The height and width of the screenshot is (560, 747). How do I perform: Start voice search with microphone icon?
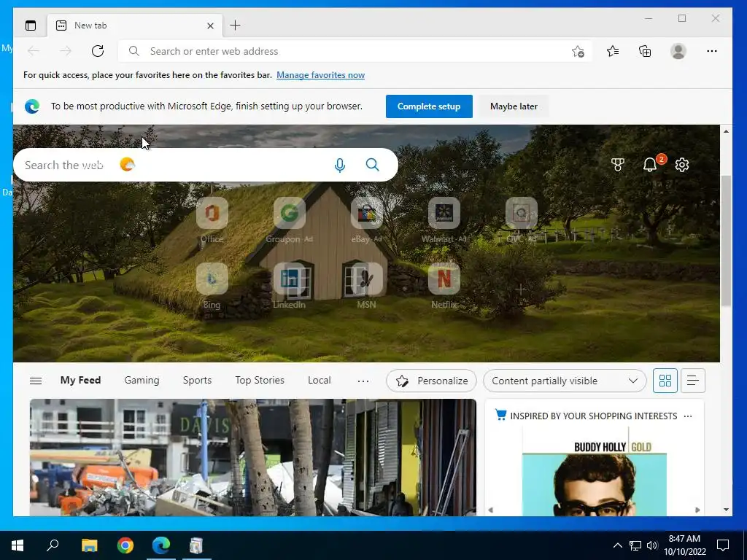point(340,165)
